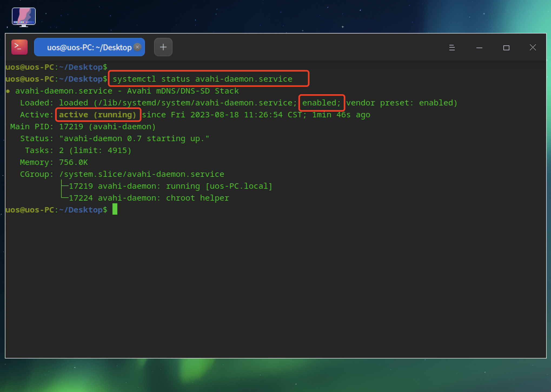Minimize the terminal window
Viewport: 551px width, 392px height.
[479, 48]
